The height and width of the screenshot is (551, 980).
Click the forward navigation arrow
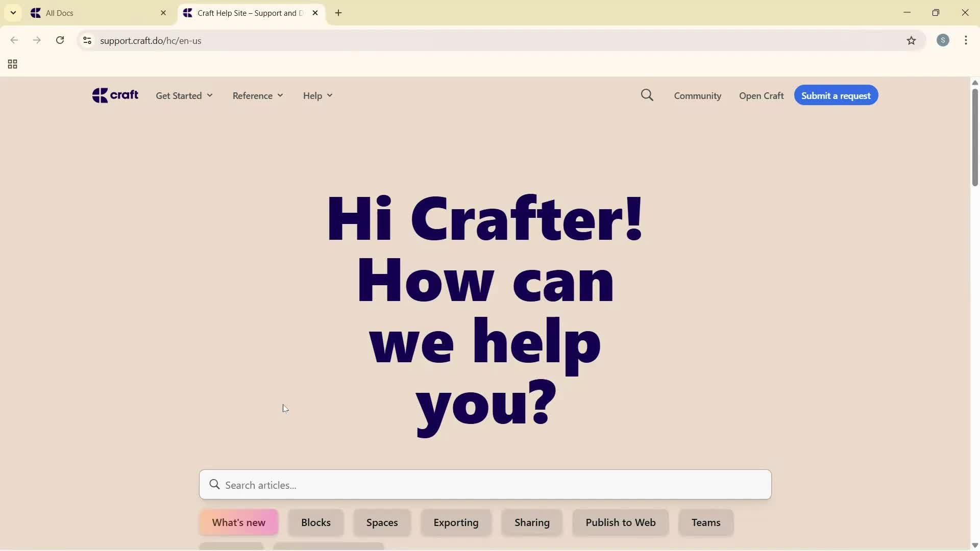(x=37, y=40)
